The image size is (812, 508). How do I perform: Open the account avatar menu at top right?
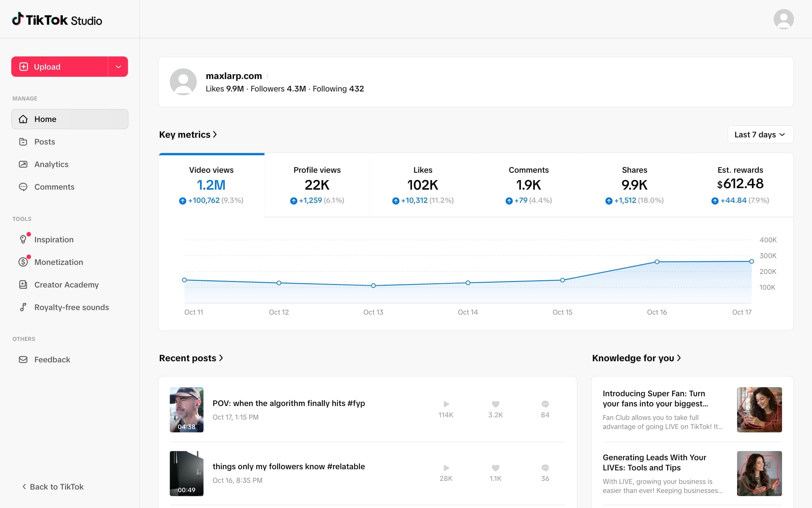point(783,19)
